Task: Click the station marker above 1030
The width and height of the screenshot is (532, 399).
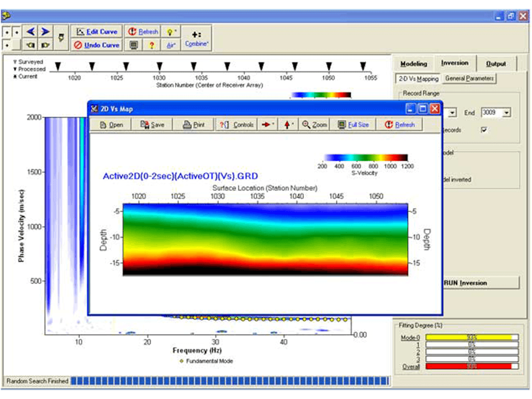Action: coord(160,66)
